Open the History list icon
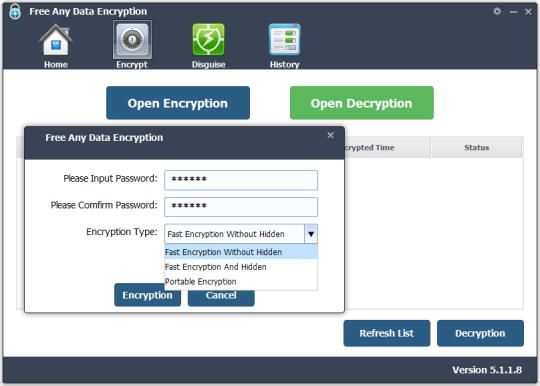 pyautogui.click(x=284, y=40)
